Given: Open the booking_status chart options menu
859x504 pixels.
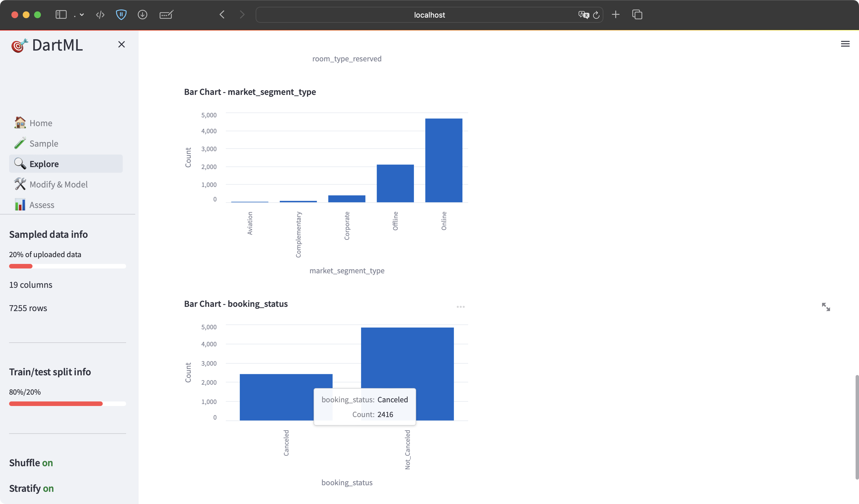Looking at the screenshot, I should tap(460, 307).
